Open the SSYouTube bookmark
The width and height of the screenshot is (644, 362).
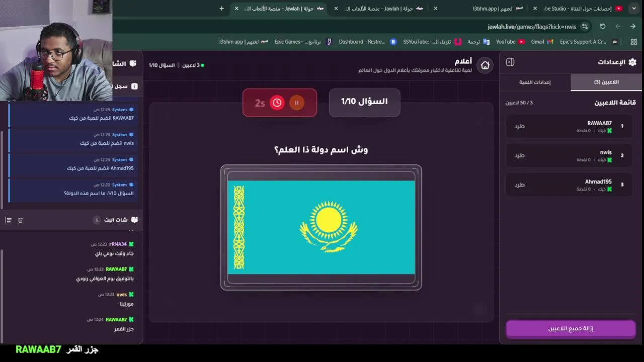point(433,42)
